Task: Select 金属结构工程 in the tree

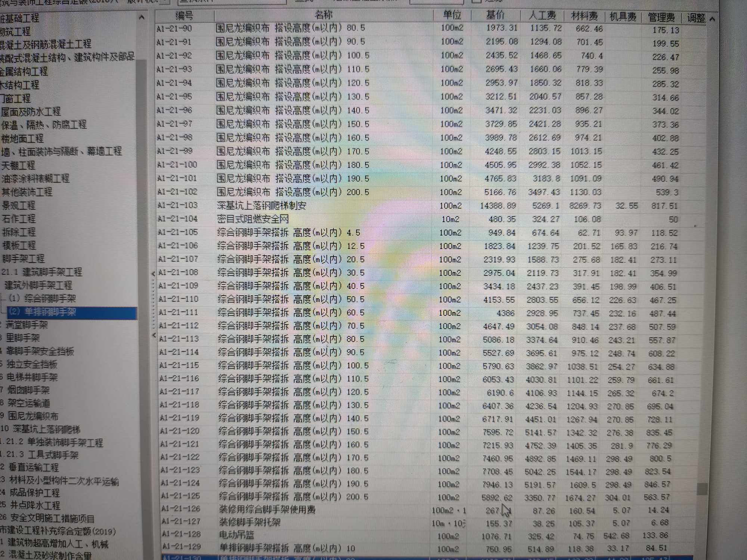Action: point(24,71)
